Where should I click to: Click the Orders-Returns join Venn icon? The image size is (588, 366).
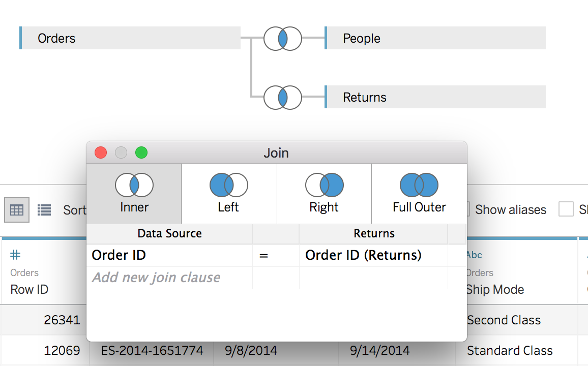point(283,97)
